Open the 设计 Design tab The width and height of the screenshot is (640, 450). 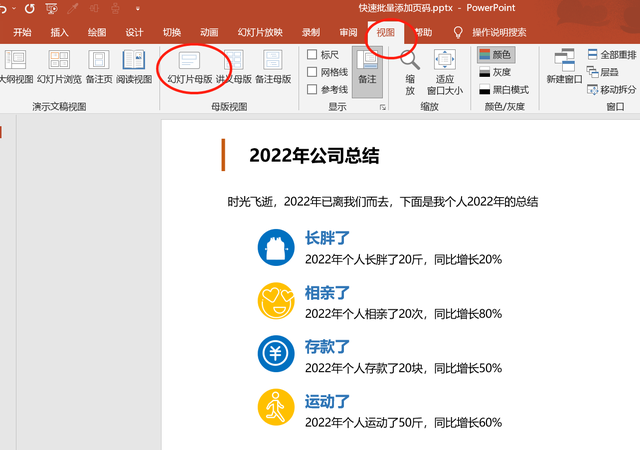(x=134, y=32)
